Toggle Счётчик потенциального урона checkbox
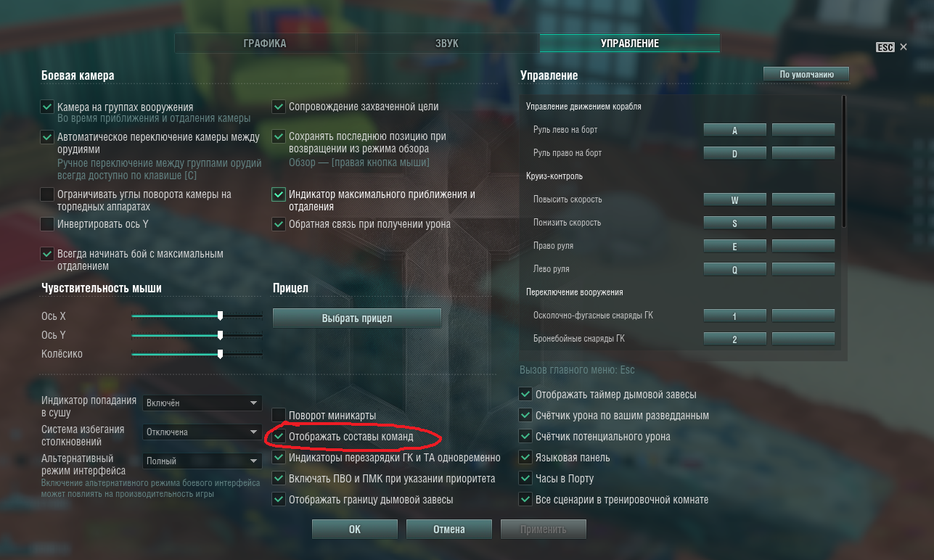 point(525,437)
